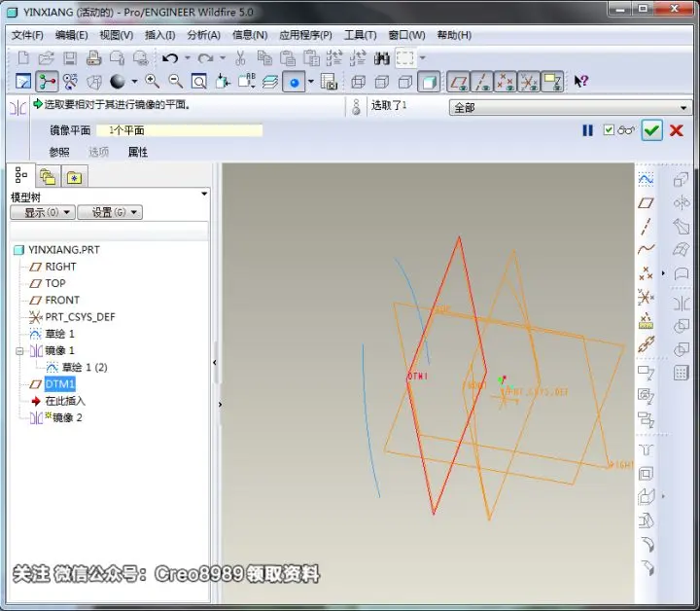Toggle datum axes display
This screenshot has height=611, width=700.
click(x=481, y=82)
